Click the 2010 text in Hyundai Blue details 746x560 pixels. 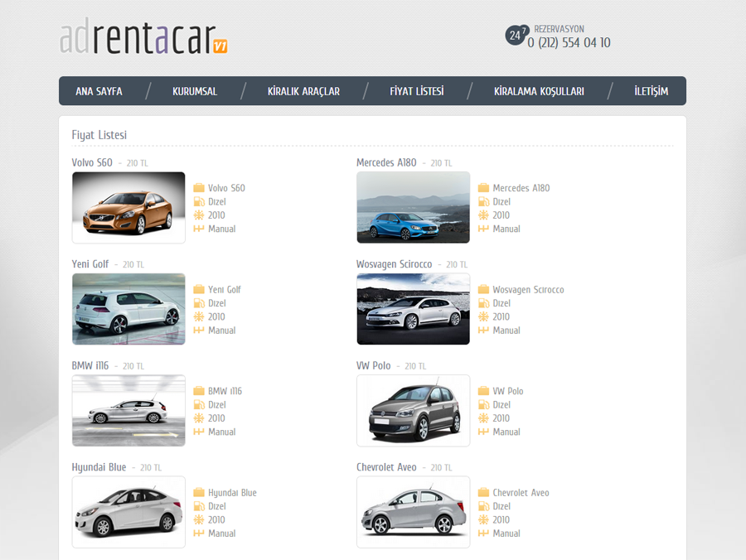(216, 520)
